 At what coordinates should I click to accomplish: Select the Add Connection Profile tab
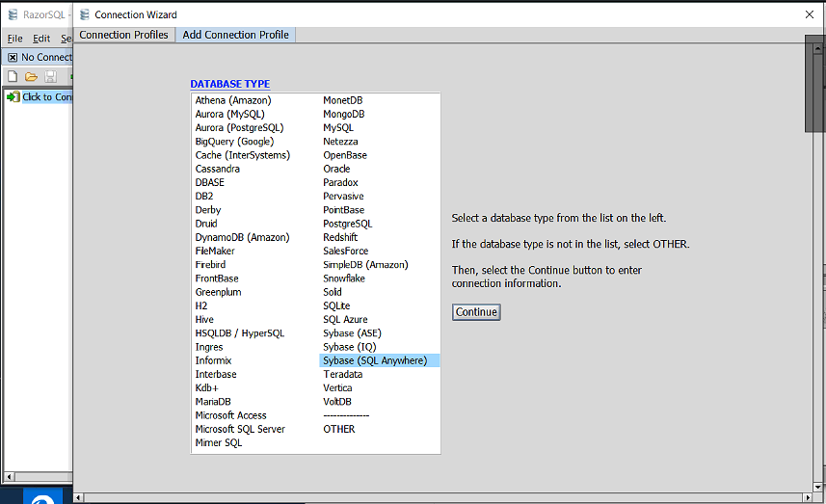(x=235, y=35)
